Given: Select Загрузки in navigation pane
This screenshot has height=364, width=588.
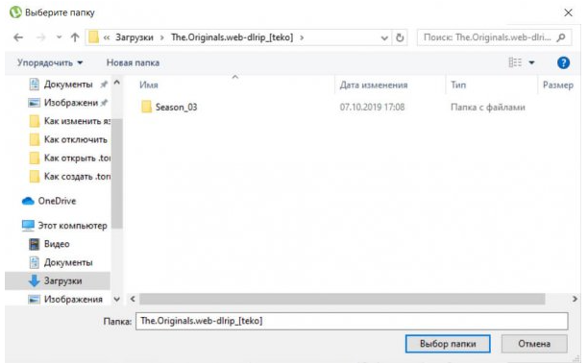Looking at the screenshot, I should coord(58,280).
